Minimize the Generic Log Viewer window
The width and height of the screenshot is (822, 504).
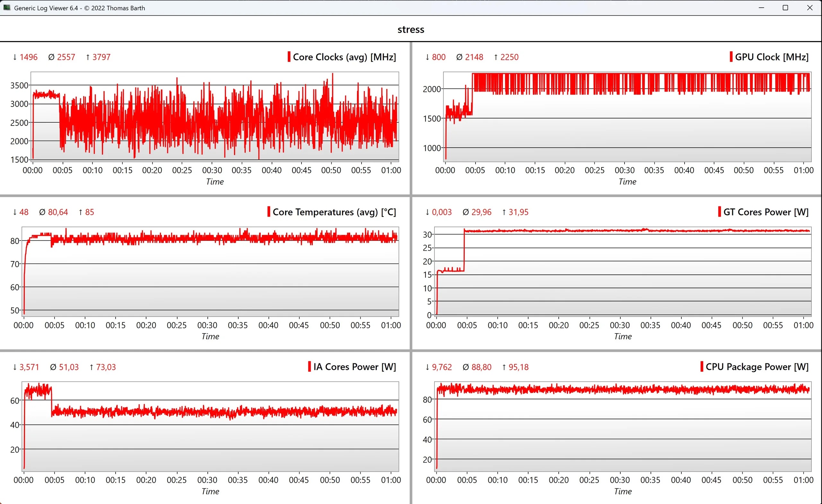[x=761, y=8]
